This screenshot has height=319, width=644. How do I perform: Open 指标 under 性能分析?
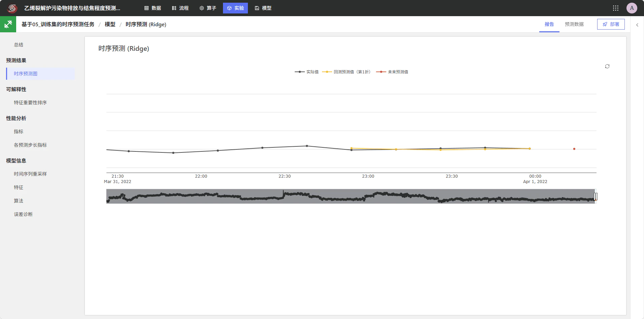pos(19,132)
